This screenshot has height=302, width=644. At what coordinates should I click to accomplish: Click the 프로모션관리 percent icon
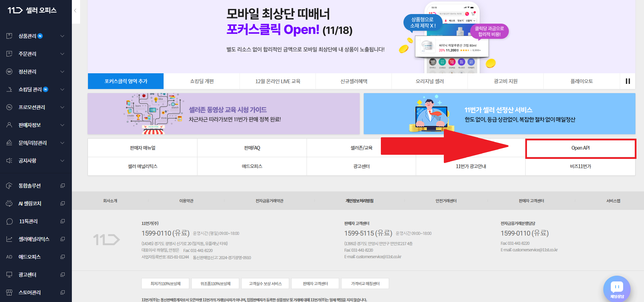click(x=9, y=107)
